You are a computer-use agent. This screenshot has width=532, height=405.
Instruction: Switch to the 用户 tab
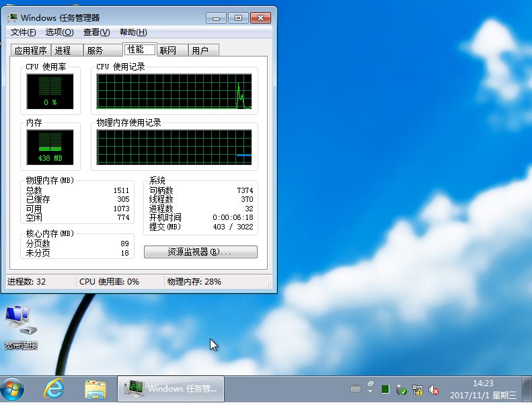[204, 50]
